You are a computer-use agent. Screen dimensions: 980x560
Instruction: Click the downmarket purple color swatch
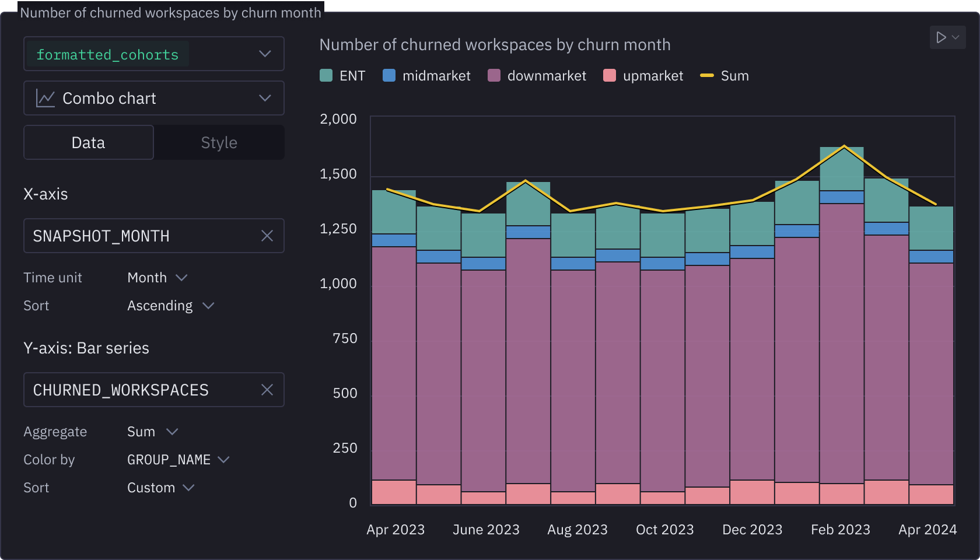coord(493,75)
